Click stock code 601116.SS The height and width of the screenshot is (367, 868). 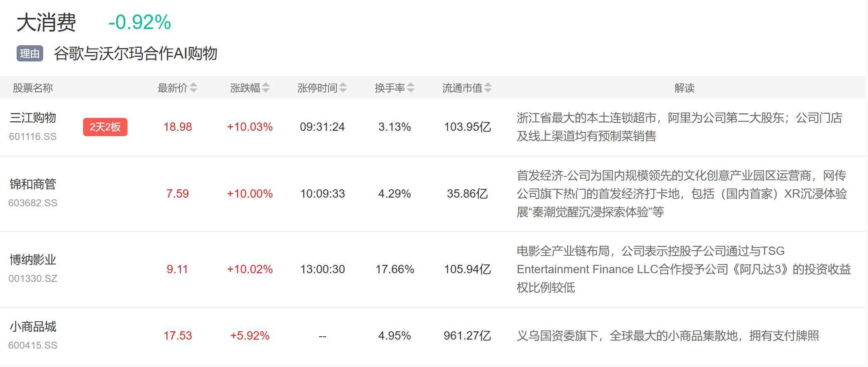[x=33, y=137]
